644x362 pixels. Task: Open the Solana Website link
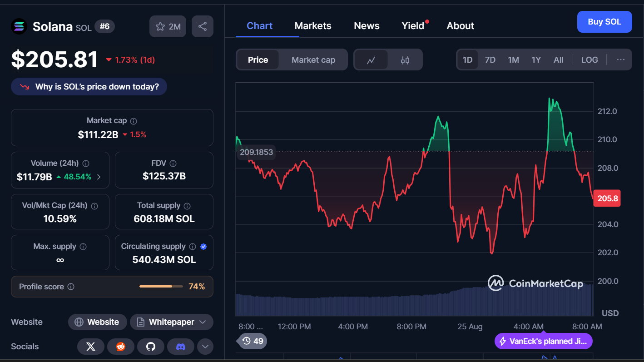(x=98, y=322)
